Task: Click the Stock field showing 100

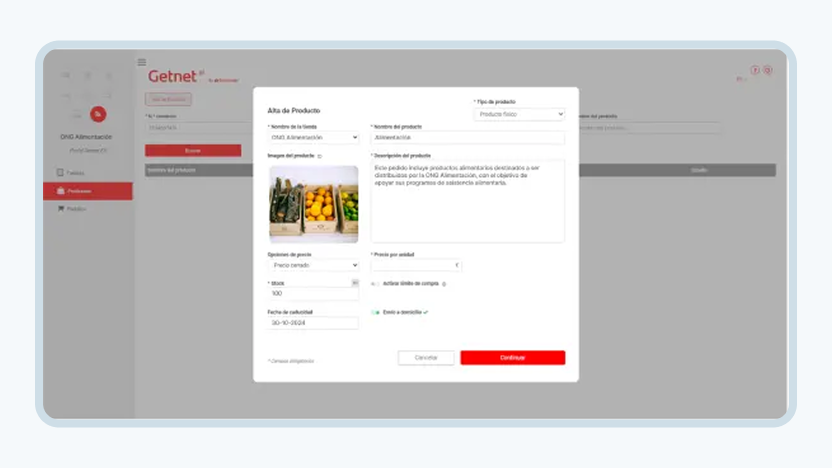Action: coord(313,293)
